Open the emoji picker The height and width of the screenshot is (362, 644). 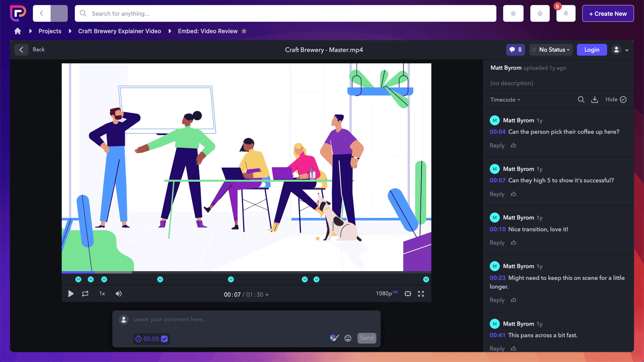(x=348, y=338)
